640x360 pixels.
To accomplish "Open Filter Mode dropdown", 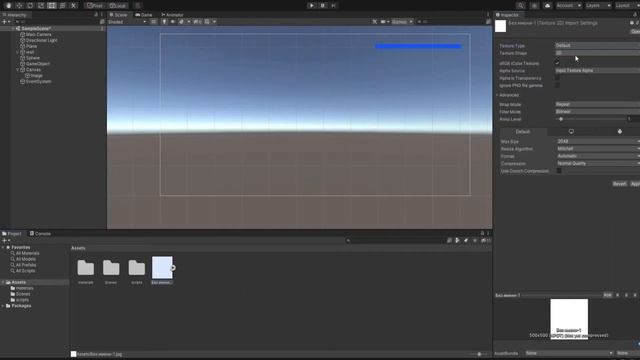I will pos(597,112).
